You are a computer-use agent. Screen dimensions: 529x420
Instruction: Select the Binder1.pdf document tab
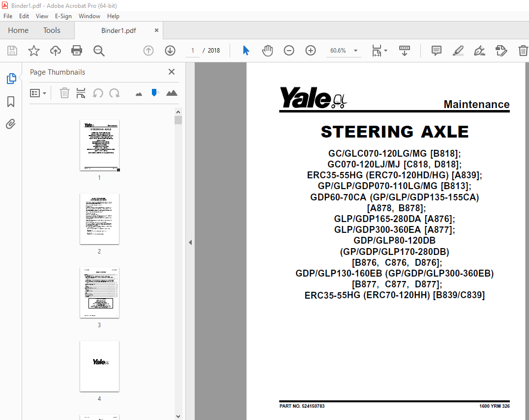[118, 30]
